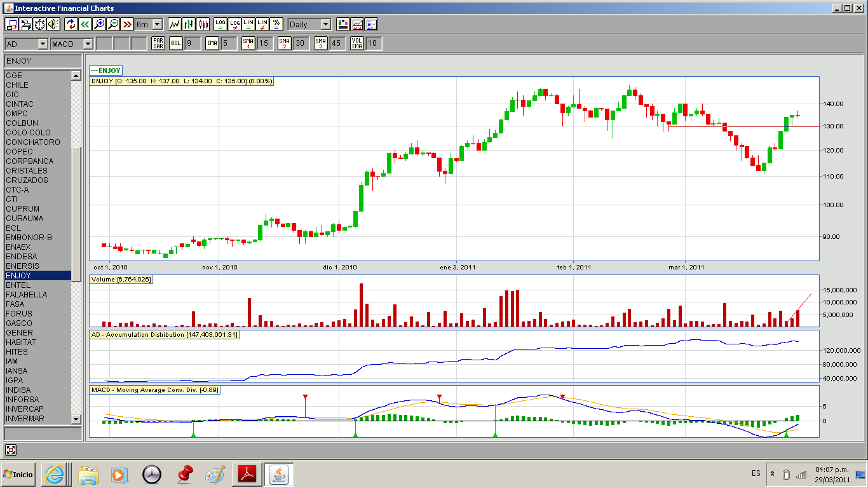Toggle the BOL Bollinger bands indicator
Screen dimensions: 868x488
click(x=176, y=43)
